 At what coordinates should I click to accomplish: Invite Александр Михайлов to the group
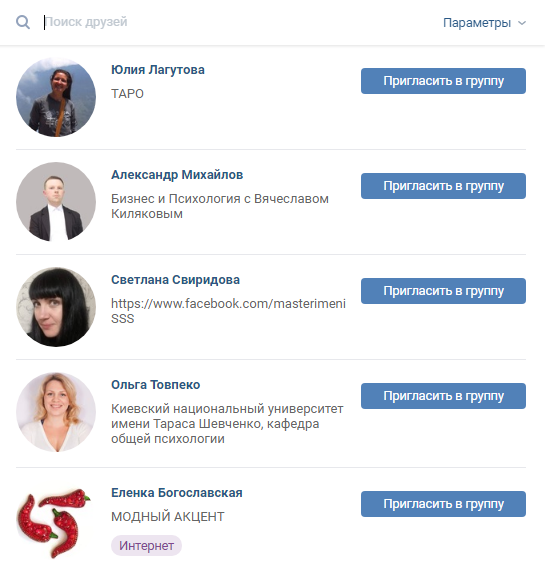(x=443, y=186)
